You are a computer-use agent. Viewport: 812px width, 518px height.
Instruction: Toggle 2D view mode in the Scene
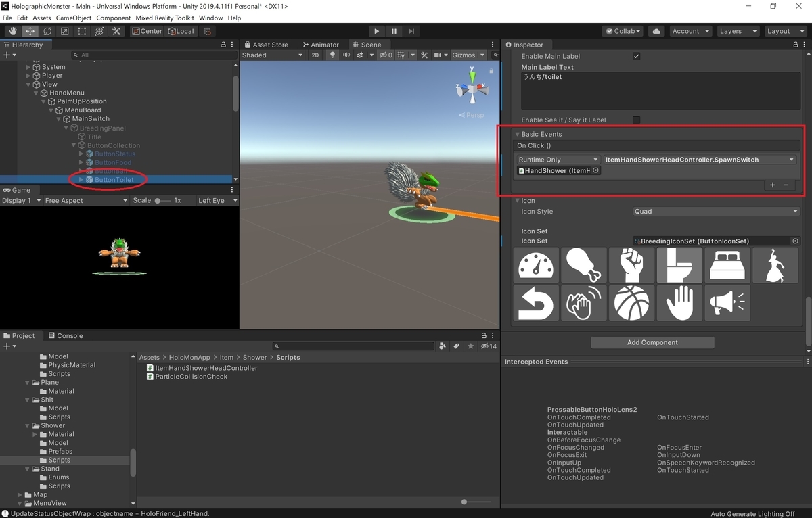click(x=315, y=55)
